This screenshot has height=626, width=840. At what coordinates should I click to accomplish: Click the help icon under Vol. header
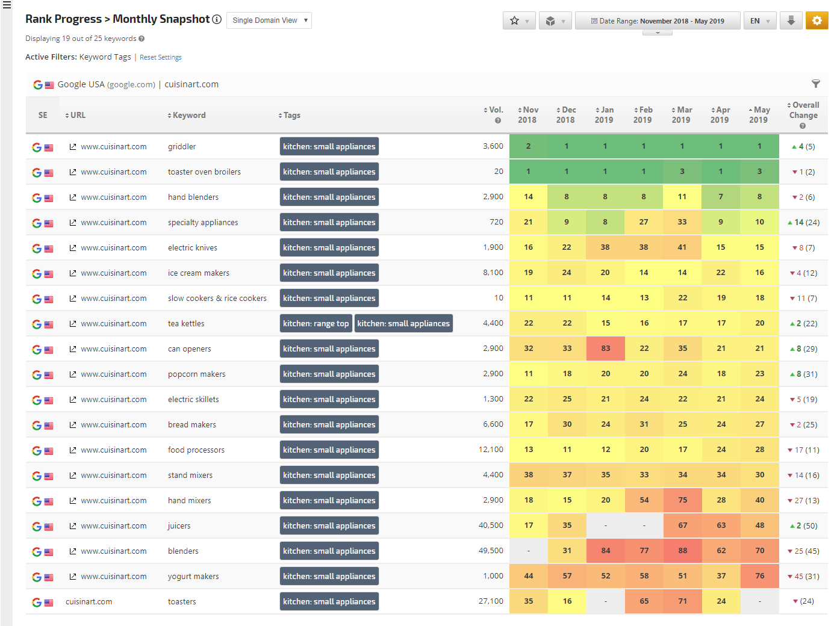[497, 120]
